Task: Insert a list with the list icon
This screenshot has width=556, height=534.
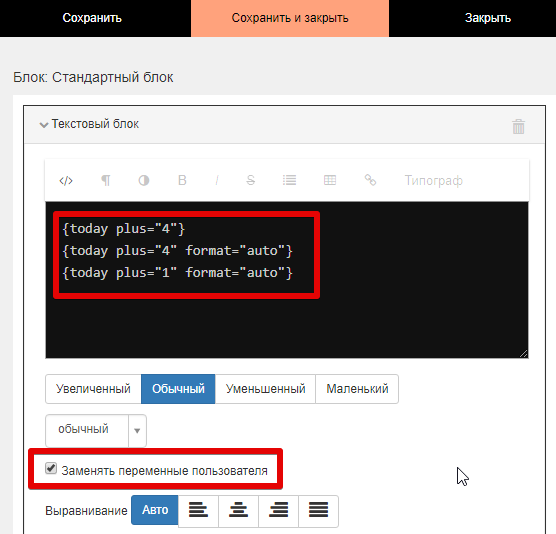Action: [x=289, y=180]
